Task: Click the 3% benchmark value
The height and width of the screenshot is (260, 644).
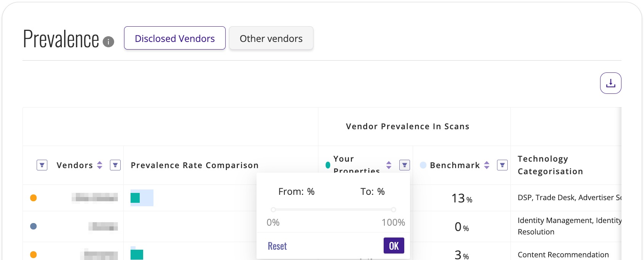Action: tap(462, 255)
